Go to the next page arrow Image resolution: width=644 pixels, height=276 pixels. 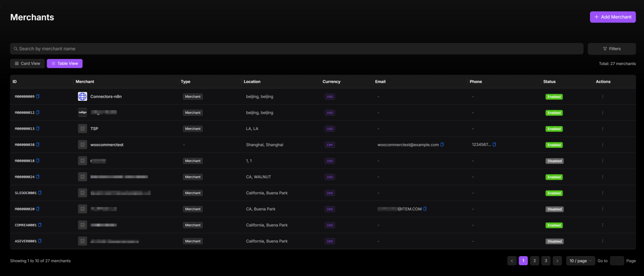557,261
